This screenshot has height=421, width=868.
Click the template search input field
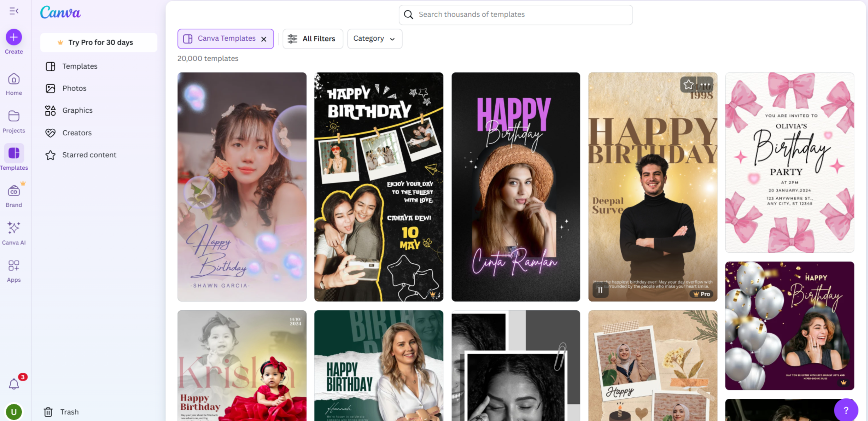[515, 15]
